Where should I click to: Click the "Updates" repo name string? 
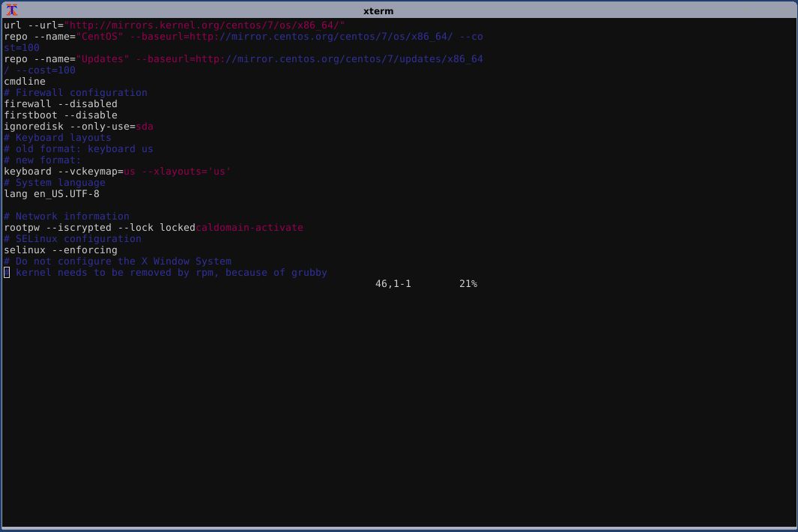(x=103, y=59)
